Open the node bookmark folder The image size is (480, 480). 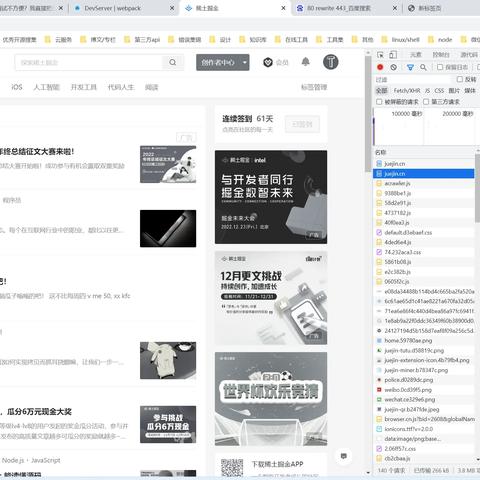[x=440, y=40]
